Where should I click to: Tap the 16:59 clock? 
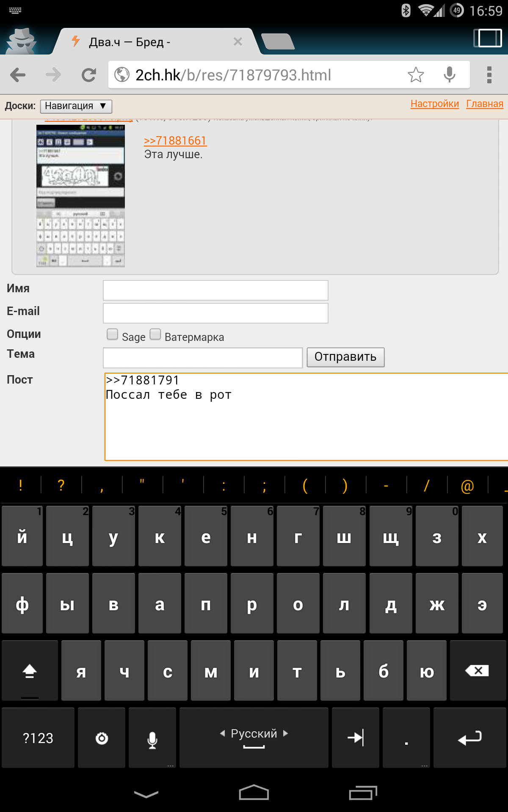(x=486, y=11)
